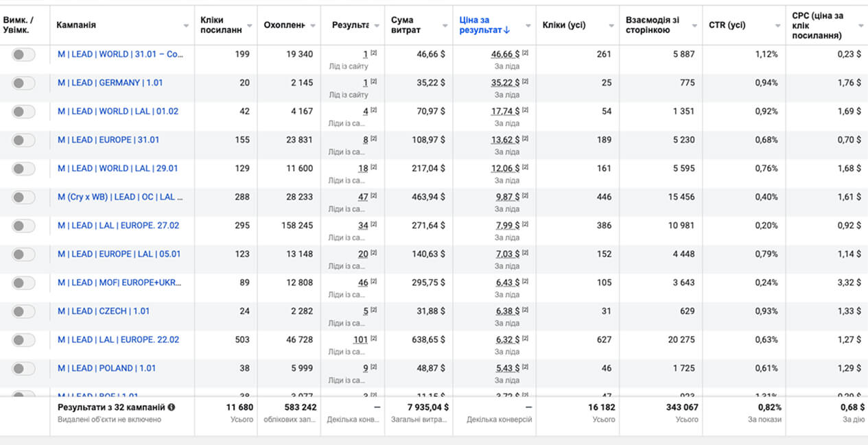
Task: Click the info icon next to Результати з 32 кампаній
Action: (172, 407)
